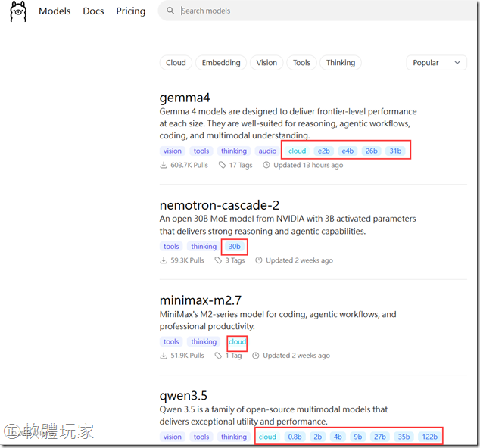This screenshot has height=448, width=480.
Task: Click nemotron-cascade-2 download icon
Action: click(164, 260)
